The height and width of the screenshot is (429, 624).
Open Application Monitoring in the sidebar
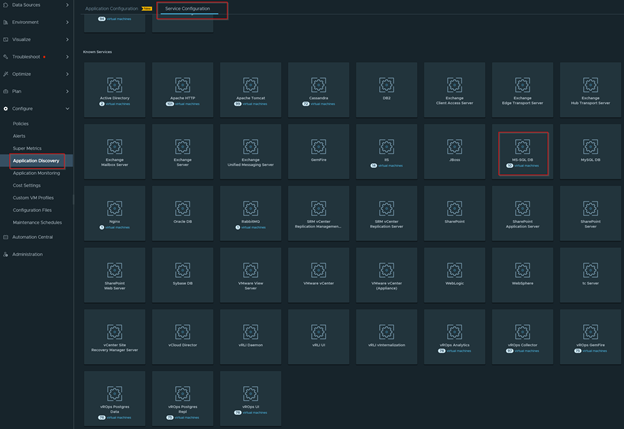tap(37, 173)
